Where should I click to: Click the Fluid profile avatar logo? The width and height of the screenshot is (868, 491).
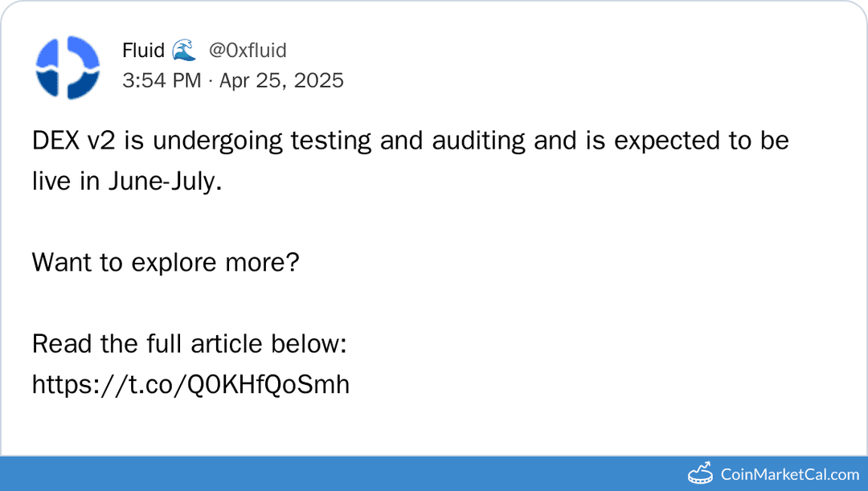[x=68, y=67]
